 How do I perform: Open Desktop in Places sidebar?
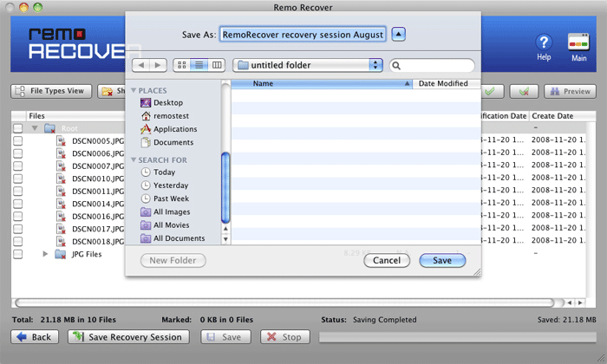click(x=167, y=102)
